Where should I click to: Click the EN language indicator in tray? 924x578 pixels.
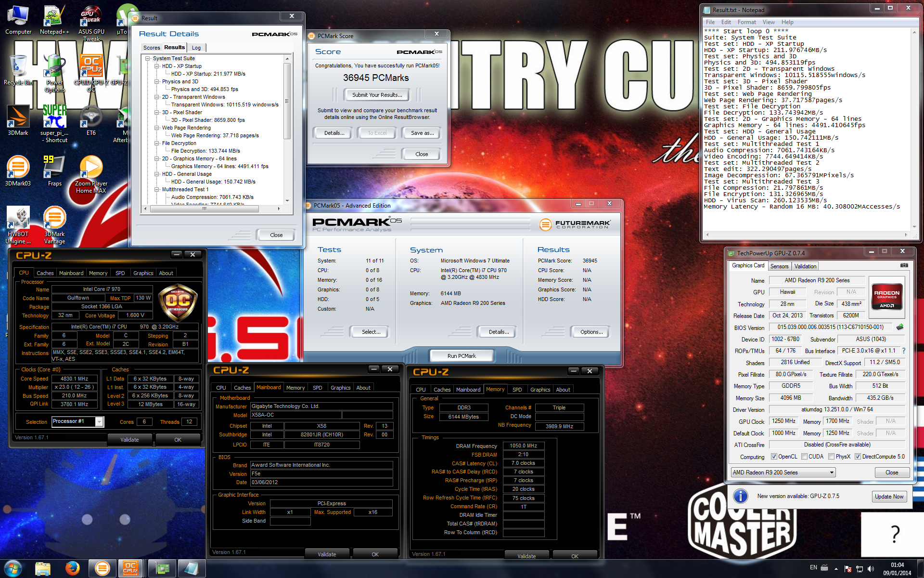pos(813,567)
